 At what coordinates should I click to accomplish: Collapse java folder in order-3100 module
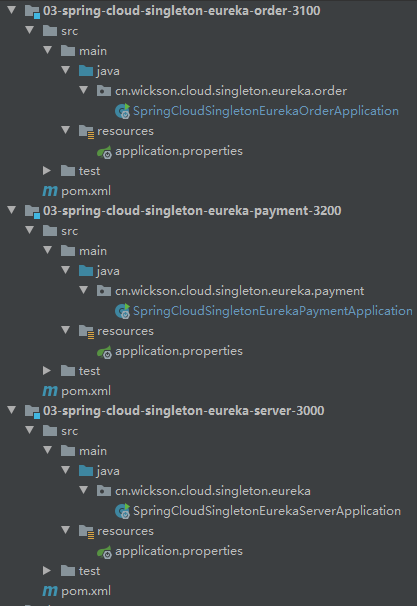(66, 70)
